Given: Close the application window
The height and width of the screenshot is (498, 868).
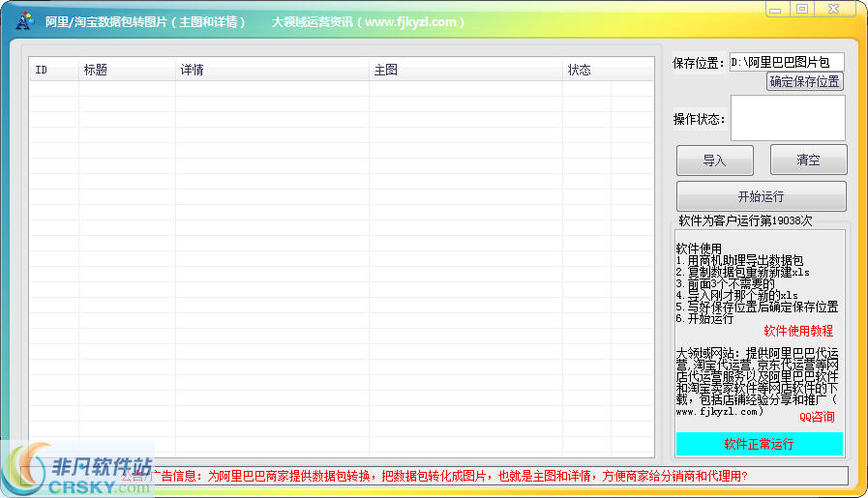Looking at the screenshot, I should 834,9.
